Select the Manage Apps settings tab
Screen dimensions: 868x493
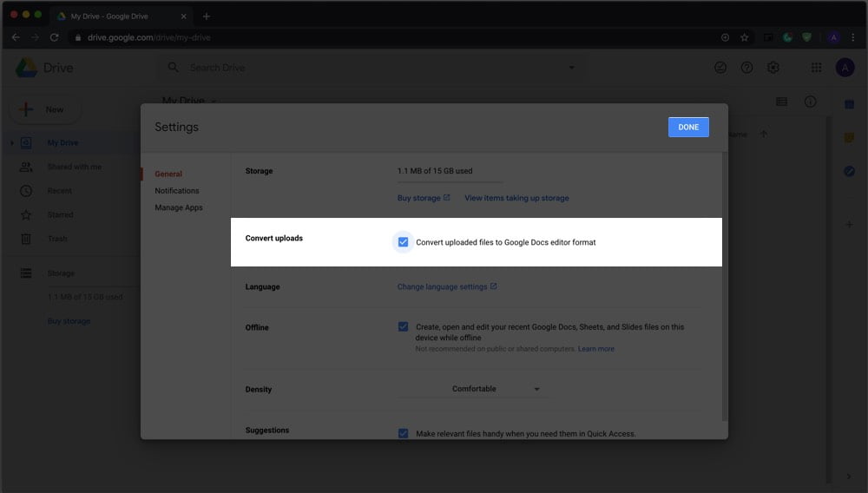point(178,207)
